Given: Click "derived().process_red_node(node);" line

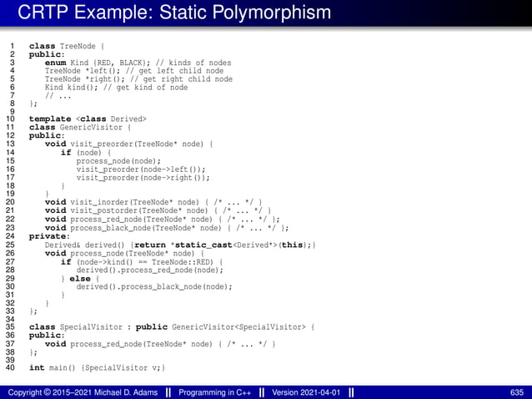Looking at the screenshot, I should [149, 270].
